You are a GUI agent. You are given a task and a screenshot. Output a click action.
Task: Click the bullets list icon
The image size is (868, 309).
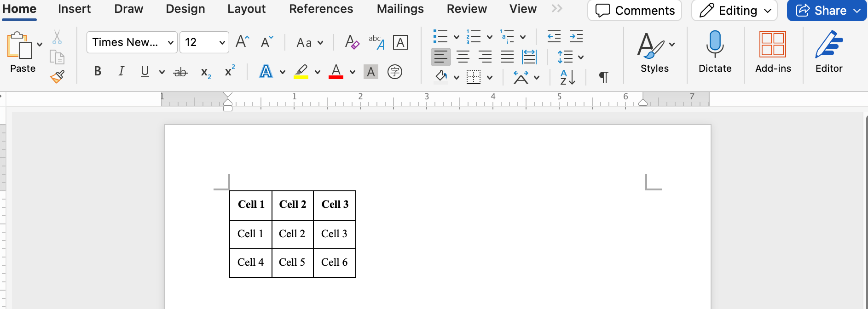(x=440, y=36)
